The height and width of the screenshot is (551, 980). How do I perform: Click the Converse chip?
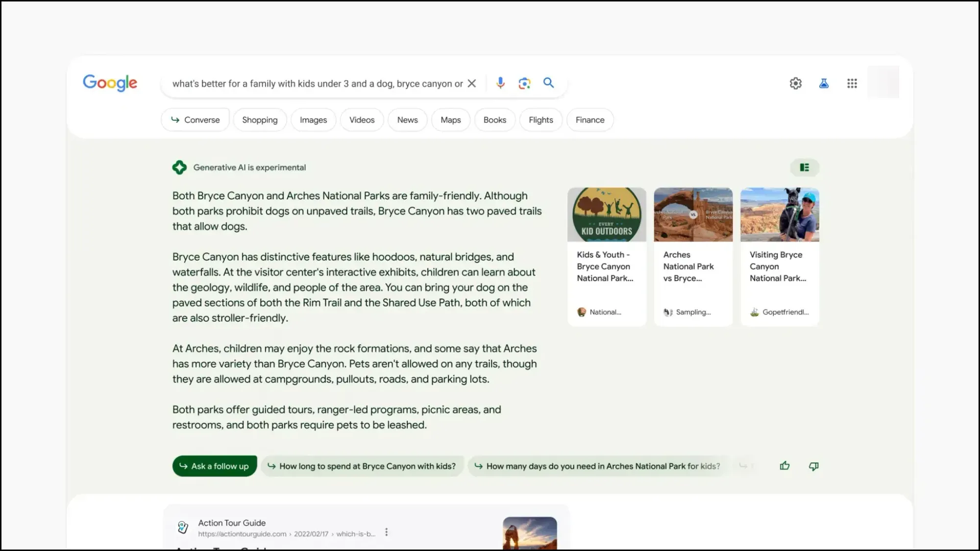[195, 120]
